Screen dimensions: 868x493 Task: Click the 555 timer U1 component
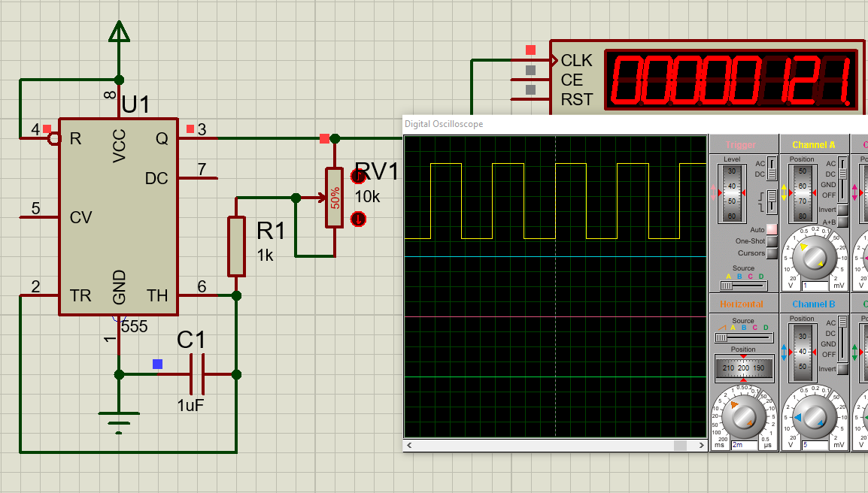118,216
